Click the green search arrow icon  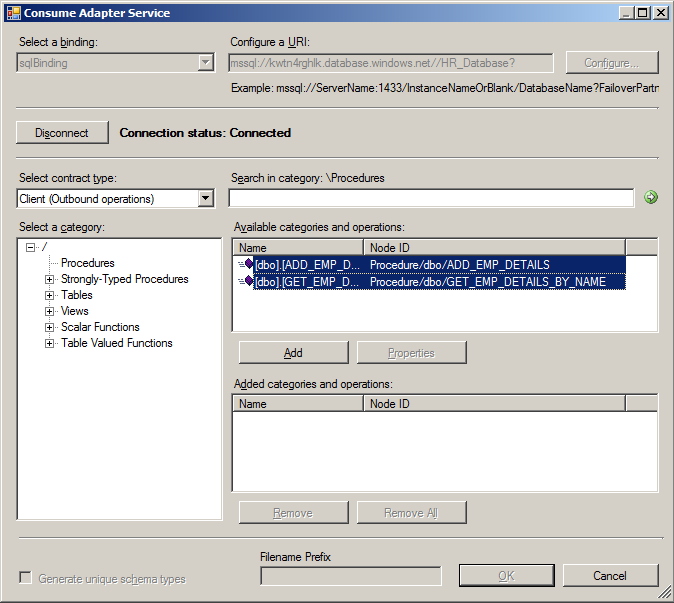651,197
